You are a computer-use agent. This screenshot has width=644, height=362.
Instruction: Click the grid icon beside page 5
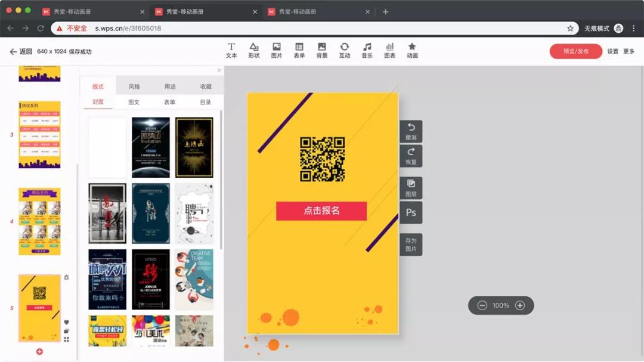[x=66, y=339]
